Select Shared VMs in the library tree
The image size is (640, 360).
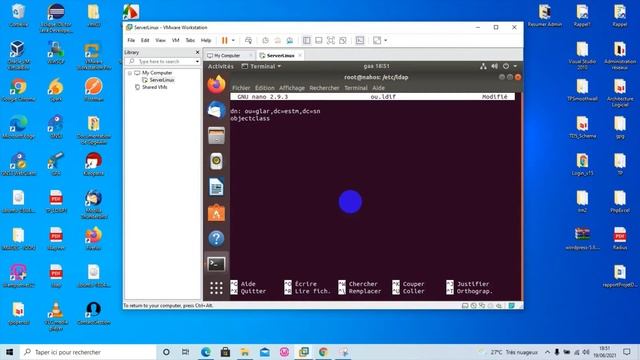154,87
